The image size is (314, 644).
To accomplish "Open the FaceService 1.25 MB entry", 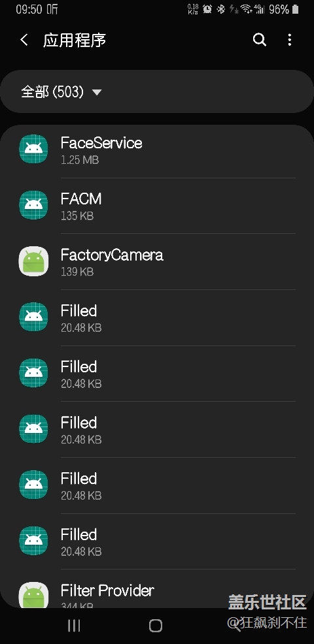I will coord(157,150).
